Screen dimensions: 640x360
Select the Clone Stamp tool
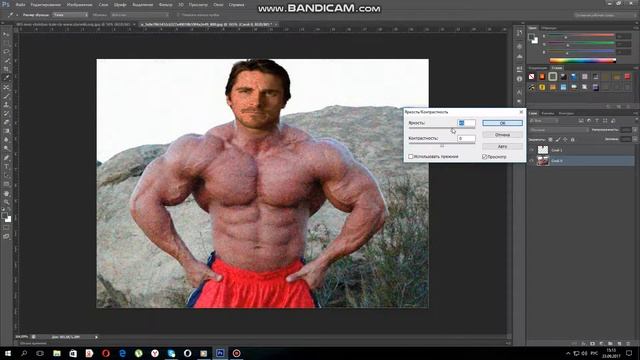click(6, 105)
